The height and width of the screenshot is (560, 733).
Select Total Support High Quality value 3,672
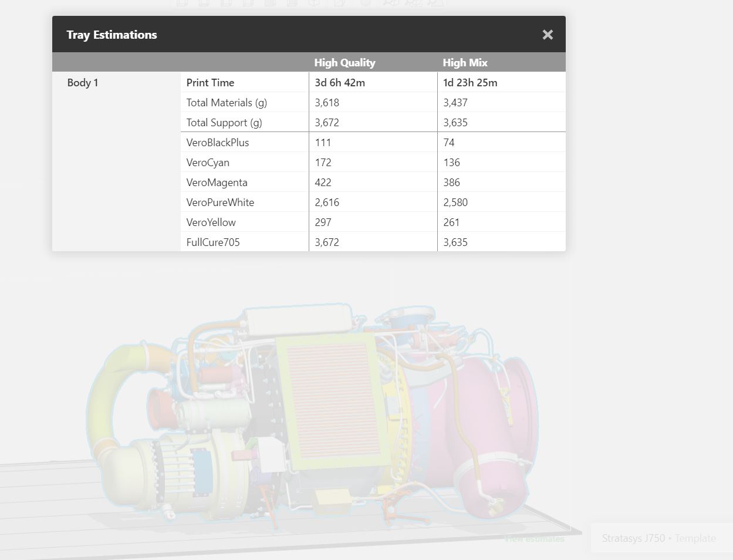327,123
